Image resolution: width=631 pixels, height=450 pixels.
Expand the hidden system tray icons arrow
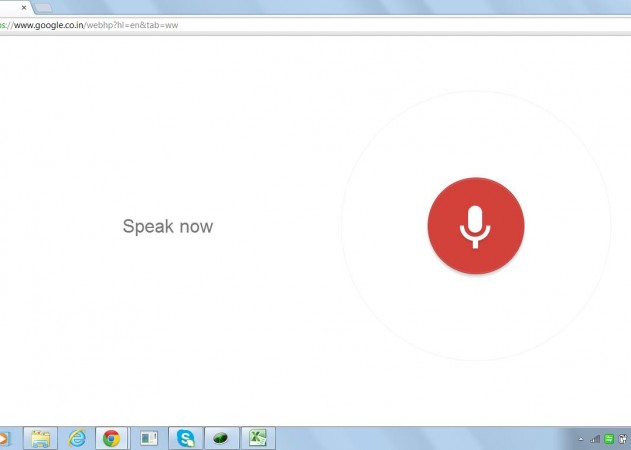tap(582, 439)
